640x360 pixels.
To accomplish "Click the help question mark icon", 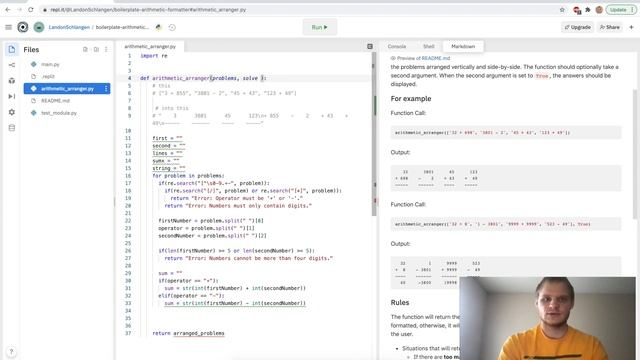I will (x=11, y=351).
